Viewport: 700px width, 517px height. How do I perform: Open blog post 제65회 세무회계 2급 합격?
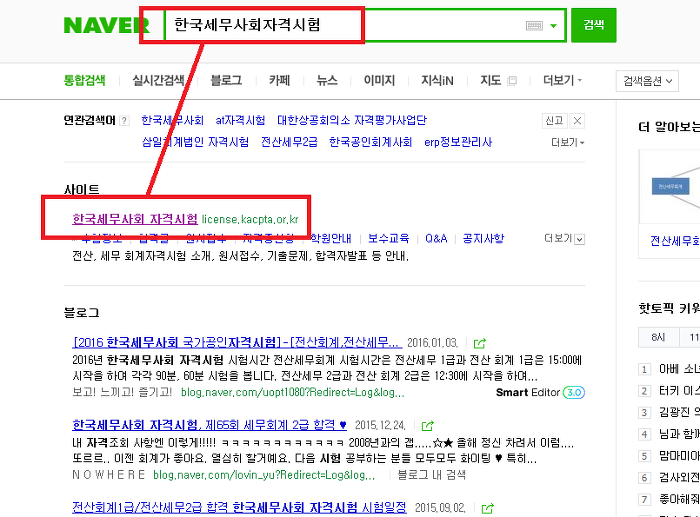(209, 425)
